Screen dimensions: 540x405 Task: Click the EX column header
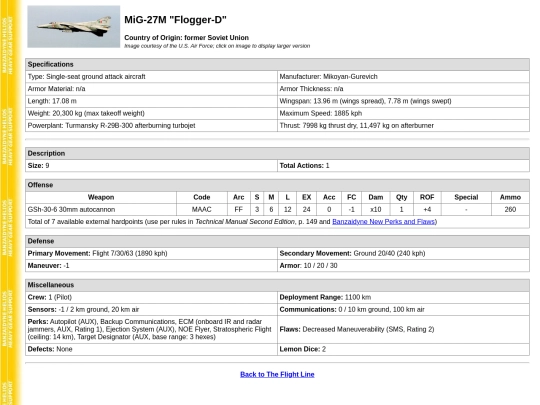click(307, 197)
